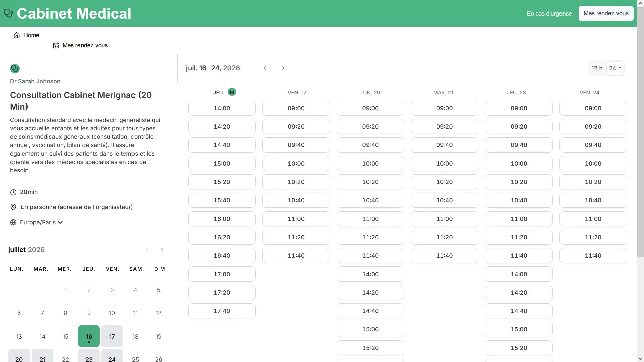644x362 pixels.
Task: Click the Home house icon
Action: coord(16,35)
